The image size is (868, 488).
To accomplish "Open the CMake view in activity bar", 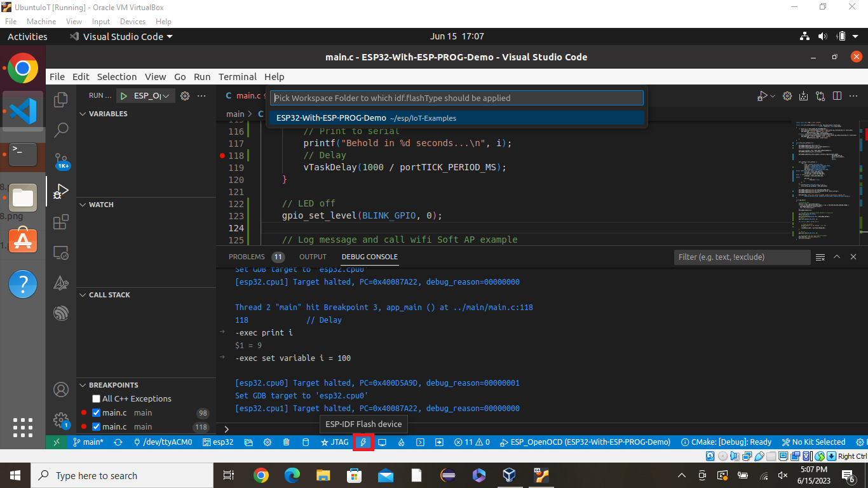I will 61,283.
